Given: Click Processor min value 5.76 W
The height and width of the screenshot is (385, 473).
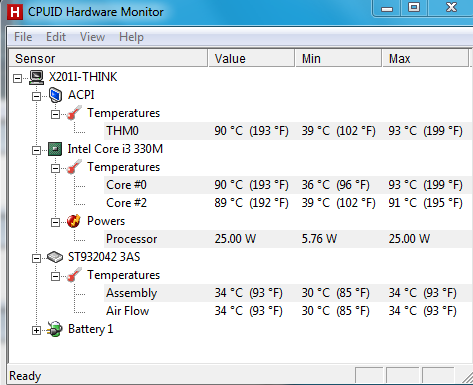Looking at the screenshot, I should 319,239.
